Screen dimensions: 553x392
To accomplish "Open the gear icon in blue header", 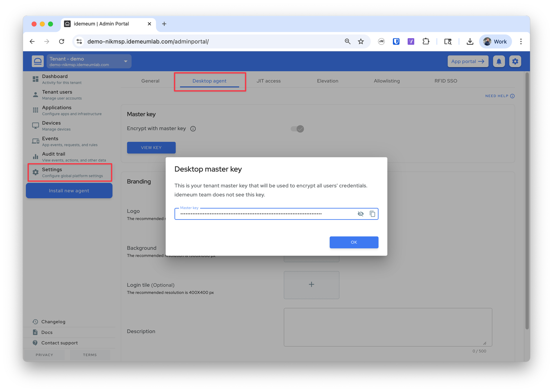I will coord(515,61).
